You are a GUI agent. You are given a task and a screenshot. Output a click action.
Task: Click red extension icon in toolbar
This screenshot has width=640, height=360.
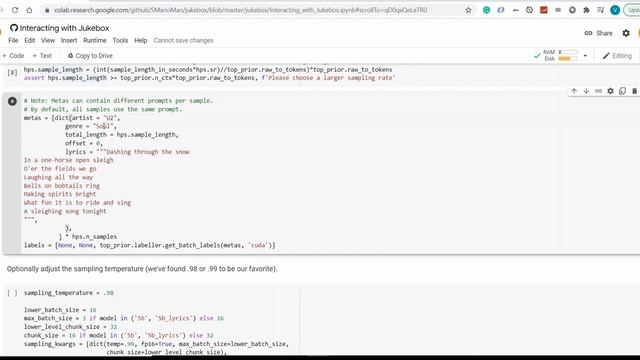pos(544,10)
